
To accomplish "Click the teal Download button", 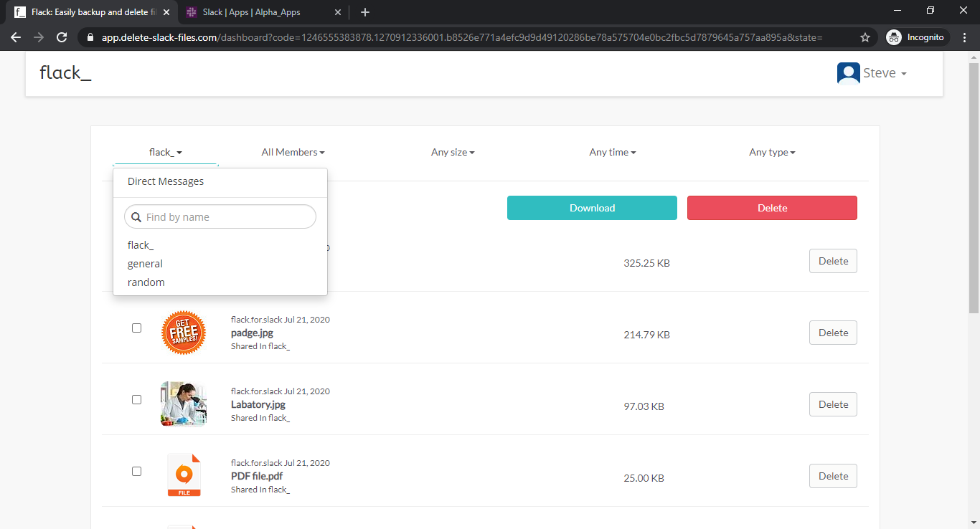I will [x=592, y=208].
